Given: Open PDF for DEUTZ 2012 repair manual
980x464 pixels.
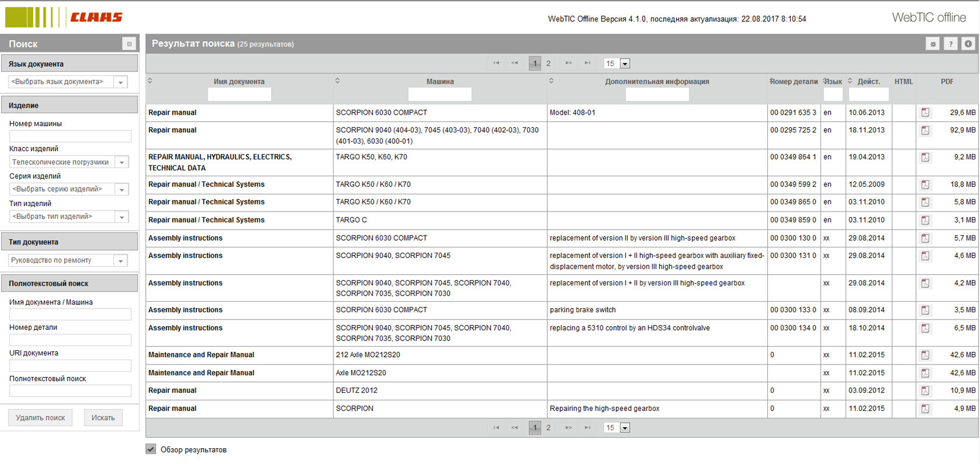Looking at the screenshot, I should coord(925,391).
